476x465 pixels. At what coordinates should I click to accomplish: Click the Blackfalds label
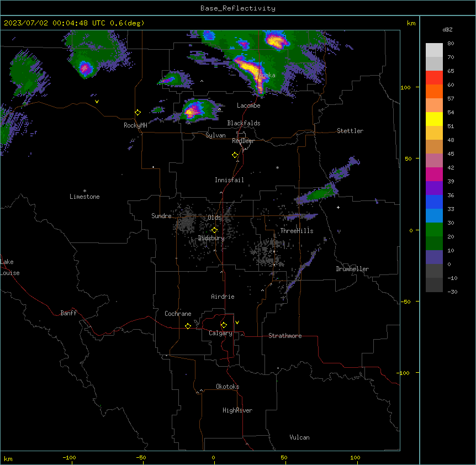(244, 123)
